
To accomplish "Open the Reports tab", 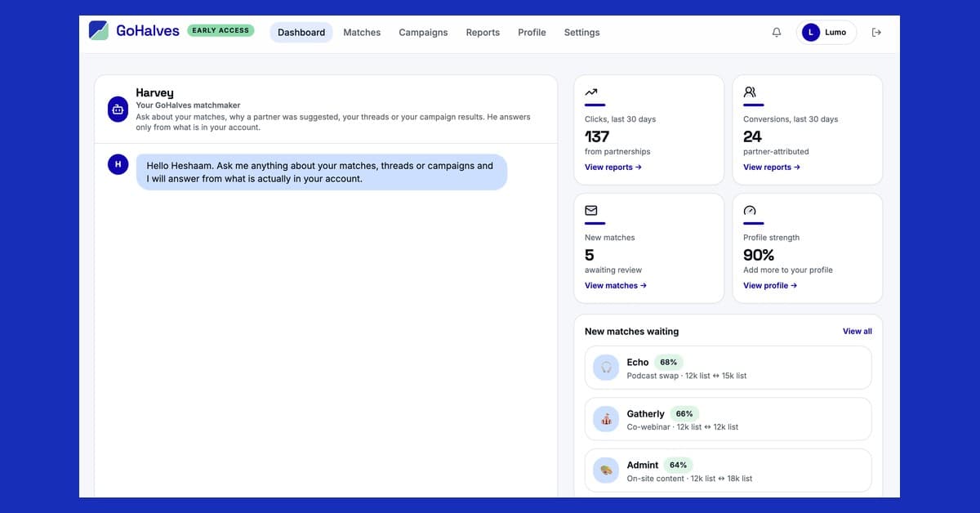I will tap(483, 33).
